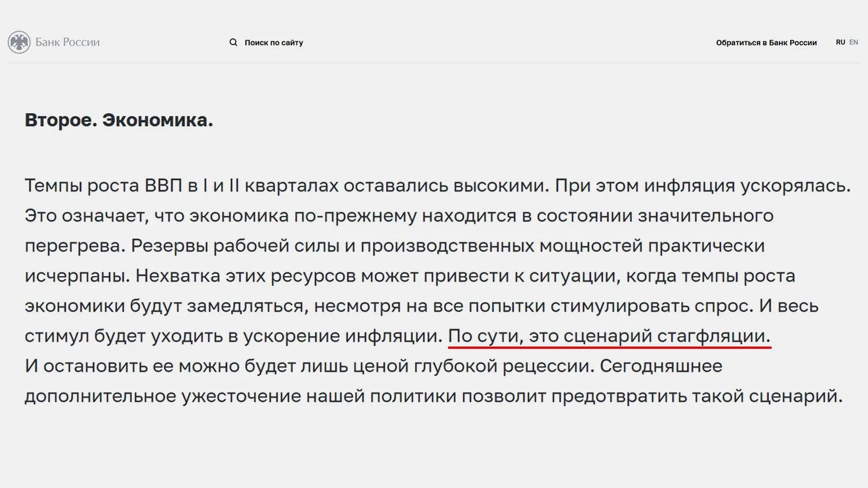Screen dimensions: 868x488
Task: Click the word "ВВП" in the first line
Action: (x=163, y=185)
